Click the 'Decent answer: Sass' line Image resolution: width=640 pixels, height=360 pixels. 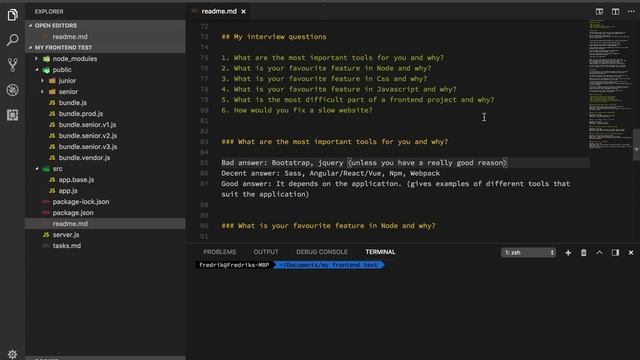[x=331, y=173]
